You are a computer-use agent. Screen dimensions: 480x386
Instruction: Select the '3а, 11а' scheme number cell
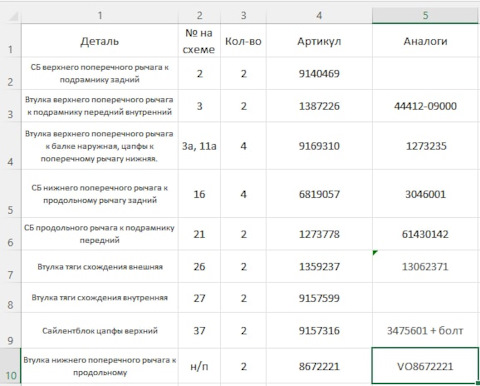coord(199,146)
